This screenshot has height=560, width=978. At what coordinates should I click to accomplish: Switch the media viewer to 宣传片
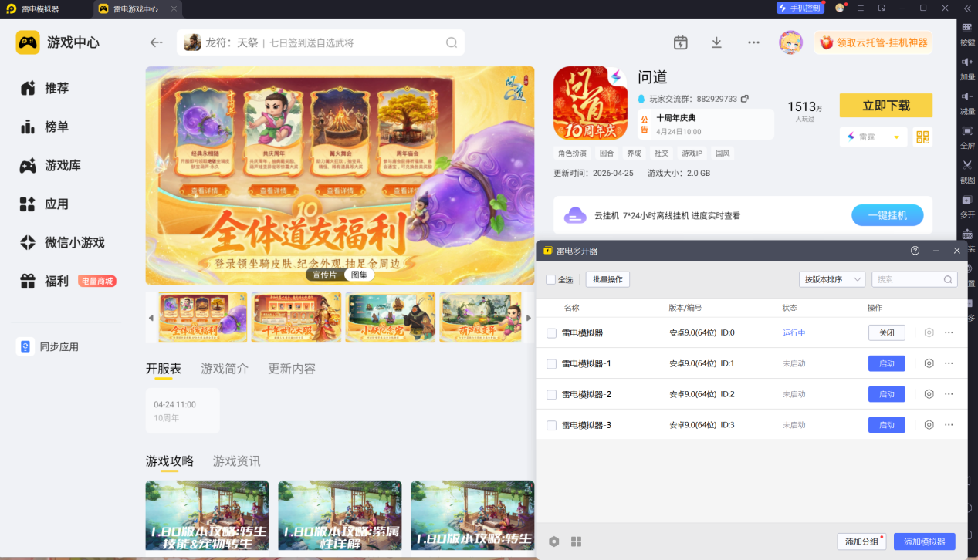coord(324,275)
